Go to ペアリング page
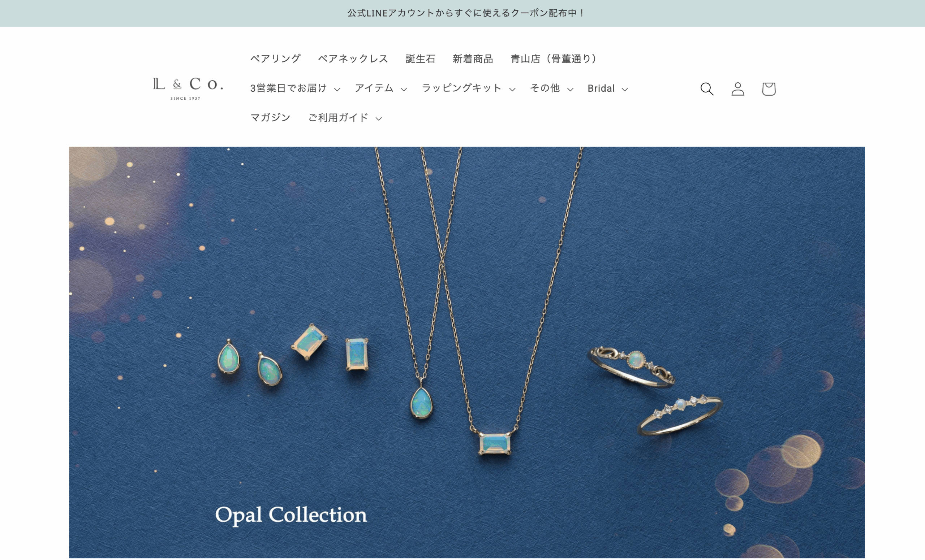 (x=275, y=59)
